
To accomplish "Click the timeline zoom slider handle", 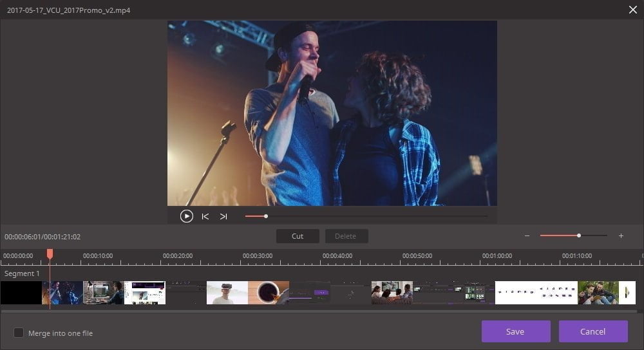I will pos(579,235).
